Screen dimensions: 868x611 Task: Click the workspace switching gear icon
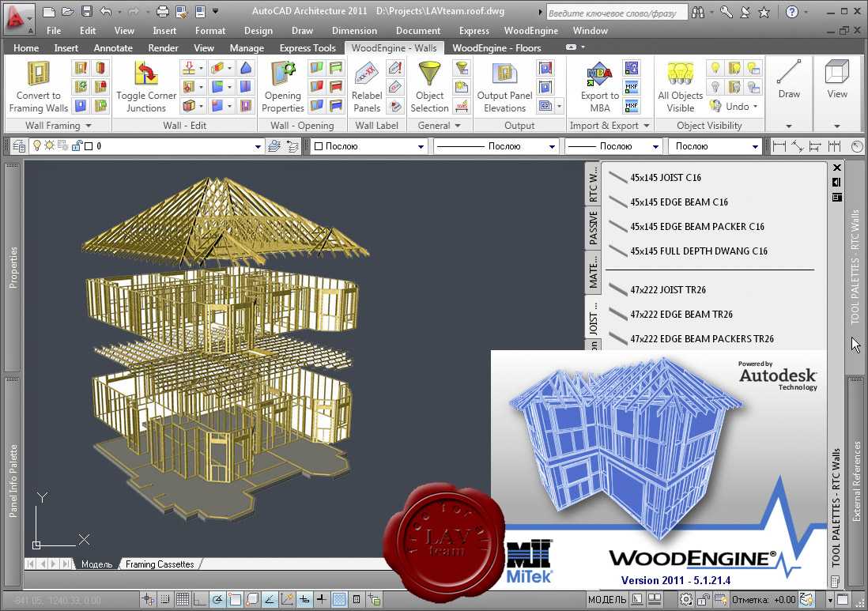pyautogui.click(x=686, y=599)
